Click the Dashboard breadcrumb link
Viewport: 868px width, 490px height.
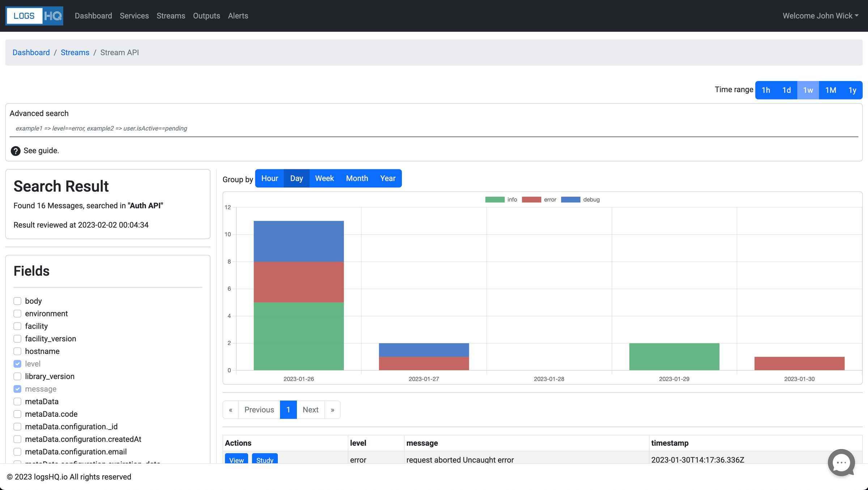click(x=31, y=52)
